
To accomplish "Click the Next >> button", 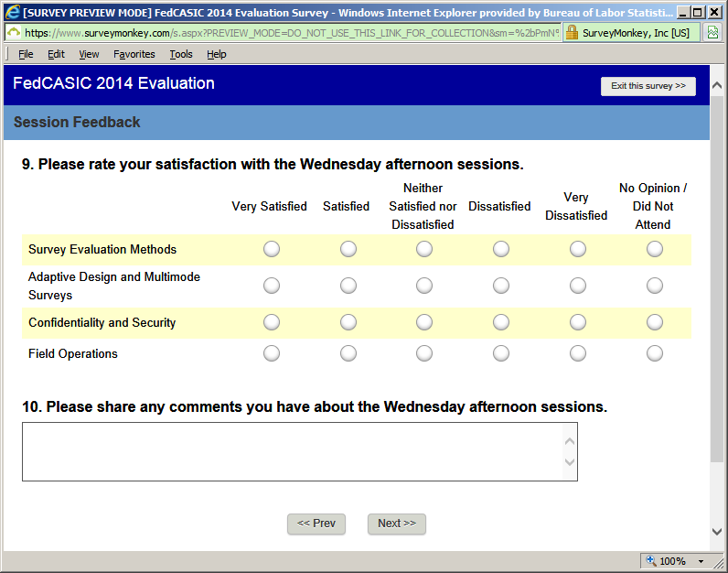I will pos(397,524).
